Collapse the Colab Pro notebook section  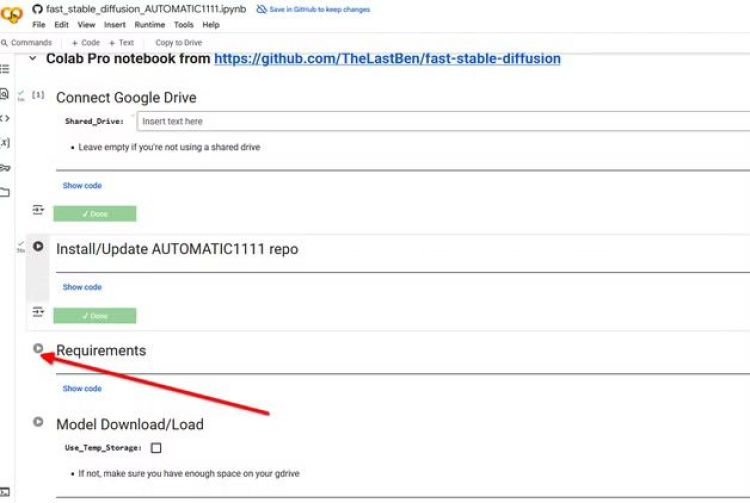(33, 59)
